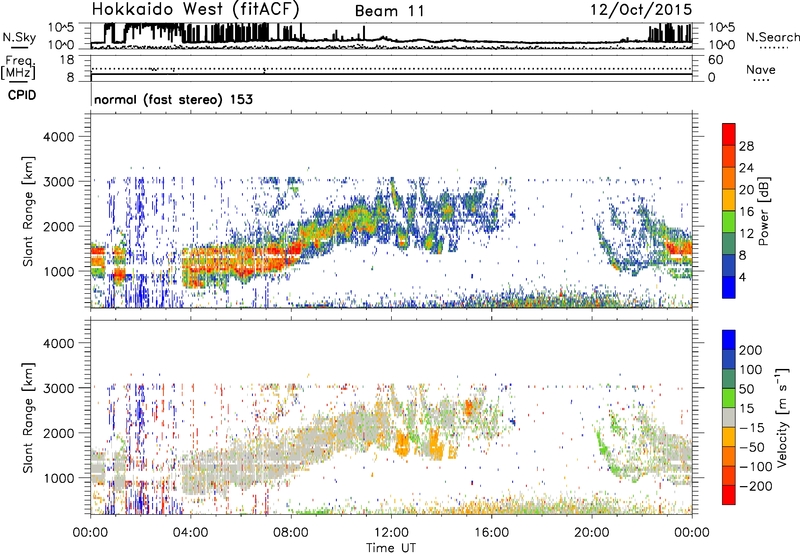The image size is (800, 554).
Task: Click the 'Time UT' axis title
Action: point(391,548)
